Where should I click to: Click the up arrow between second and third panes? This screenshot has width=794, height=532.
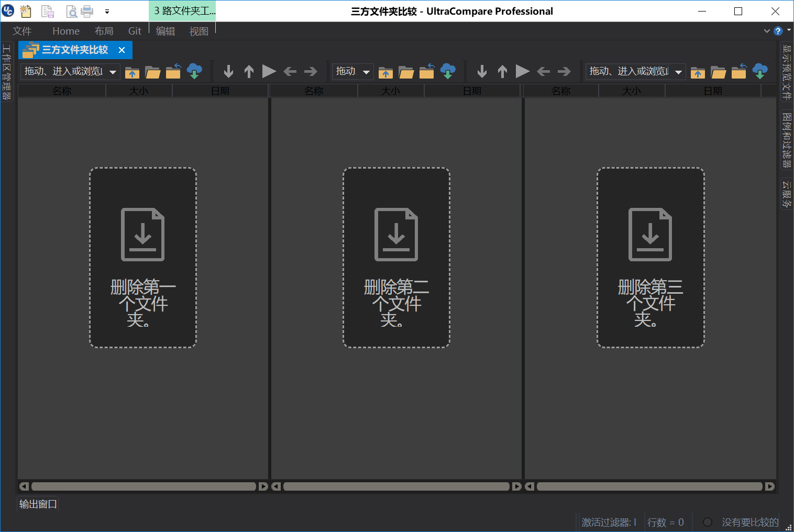(502, 71)
